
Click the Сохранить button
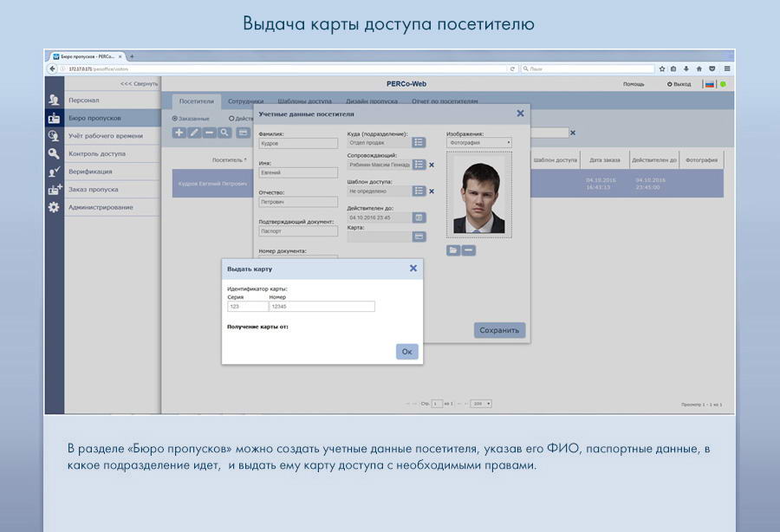[499, 330]
